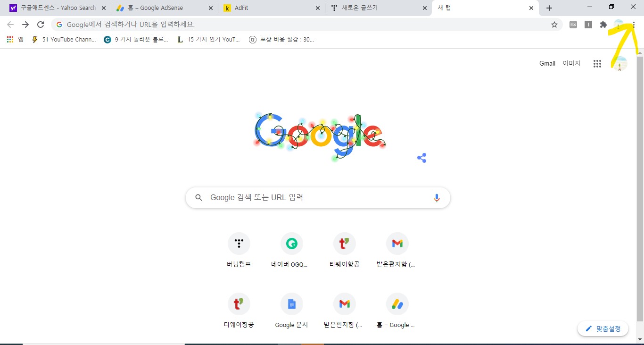This screenshot has height=345, width=644.
Task: Open 티웨이항공 shortcut next to 네이버 OGQ
Action: point(345,250)
